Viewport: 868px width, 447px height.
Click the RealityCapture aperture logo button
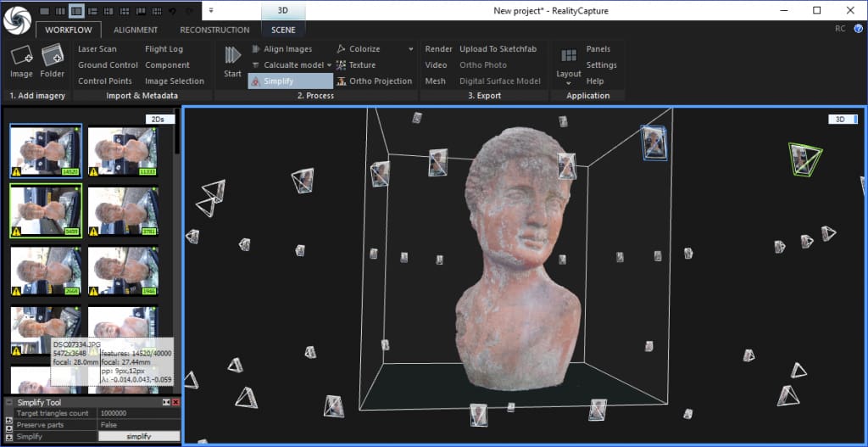coord(17,20)
